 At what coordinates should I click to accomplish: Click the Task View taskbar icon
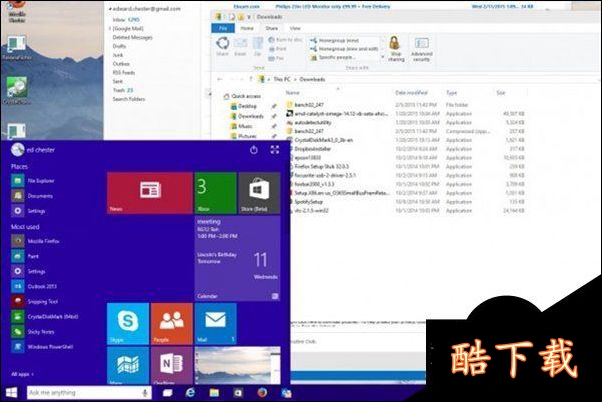168,393
